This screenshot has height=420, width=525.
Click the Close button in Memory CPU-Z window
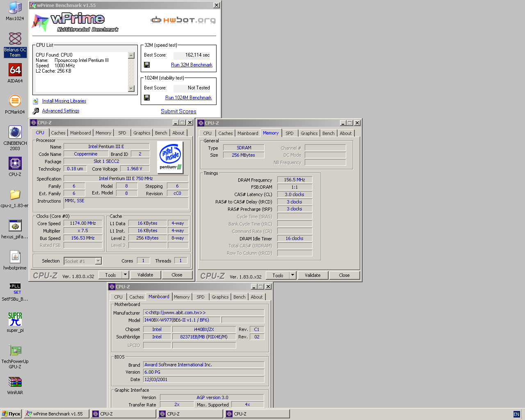(344, 275)
